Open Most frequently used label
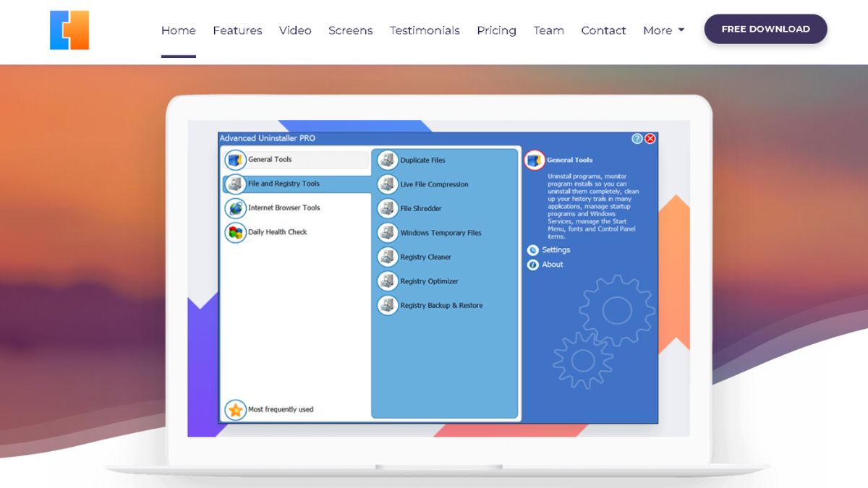 pos(281,409)
